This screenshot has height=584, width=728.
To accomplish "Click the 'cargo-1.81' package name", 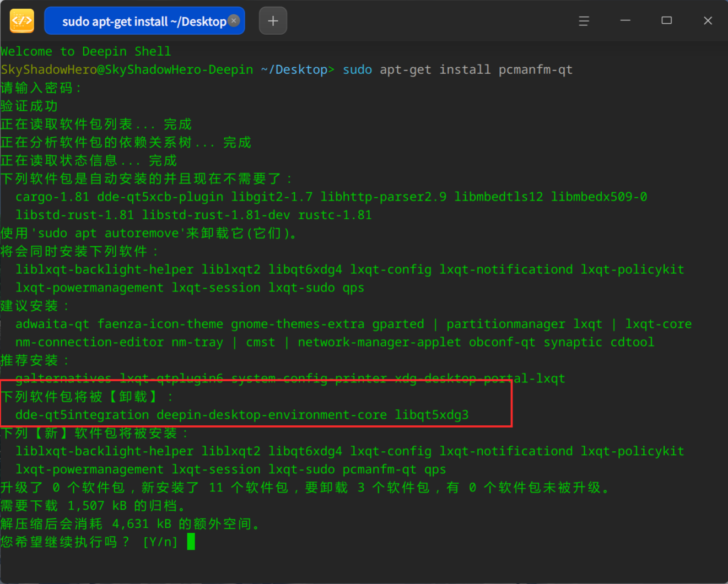I will click(x=52, y=197).
